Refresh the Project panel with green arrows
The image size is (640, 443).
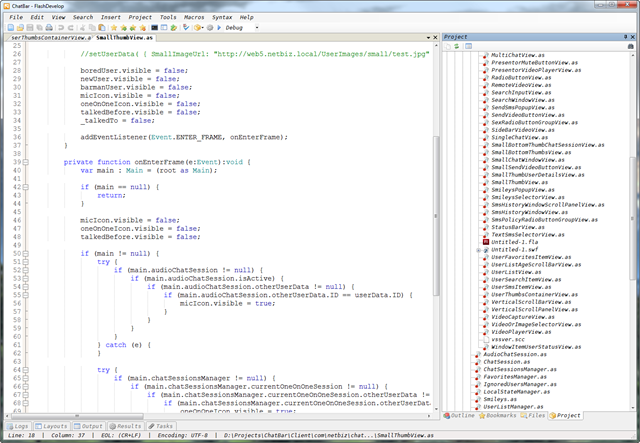[x=457, y=46]
